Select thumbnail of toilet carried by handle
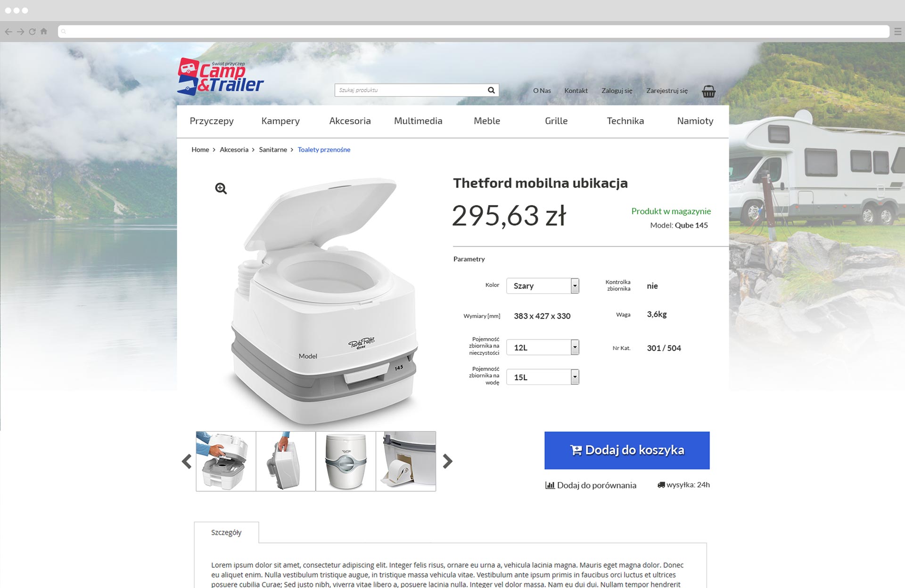 286,461
